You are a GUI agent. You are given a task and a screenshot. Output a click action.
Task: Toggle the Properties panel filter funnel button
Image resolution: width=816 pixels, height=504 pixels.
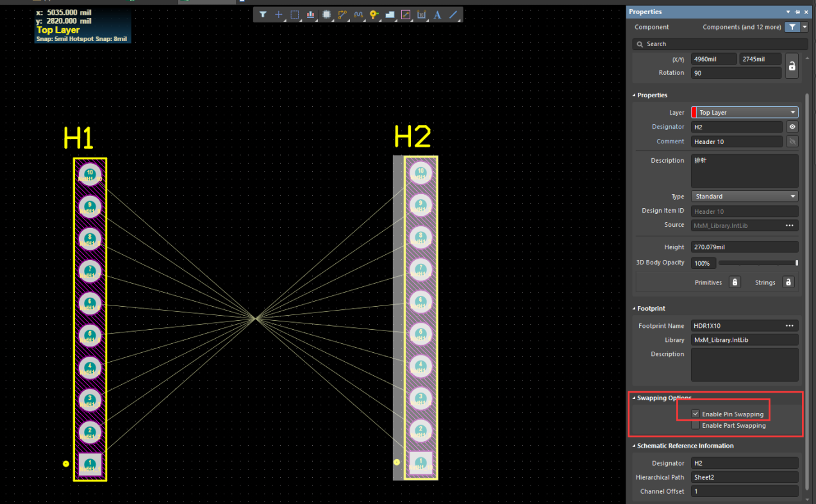click(793, 27)
